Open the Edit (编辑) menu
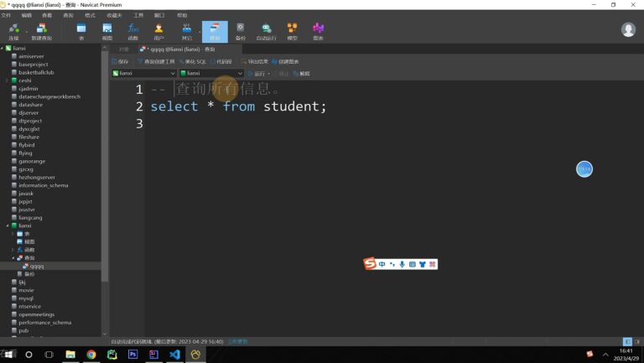This screenshot has width=644, height=363. coord(26,15)
